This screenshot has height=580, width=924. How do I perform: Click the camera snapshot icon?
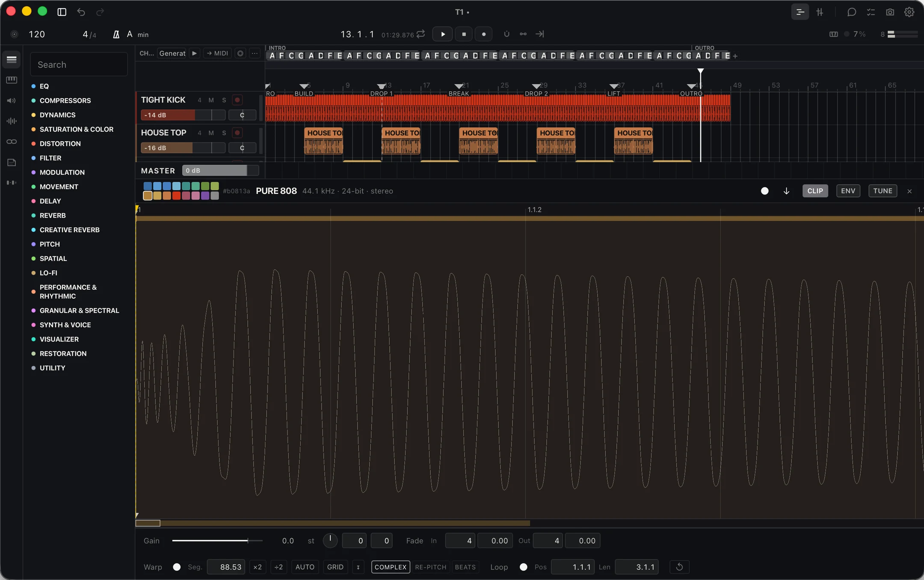click(890, 12)
